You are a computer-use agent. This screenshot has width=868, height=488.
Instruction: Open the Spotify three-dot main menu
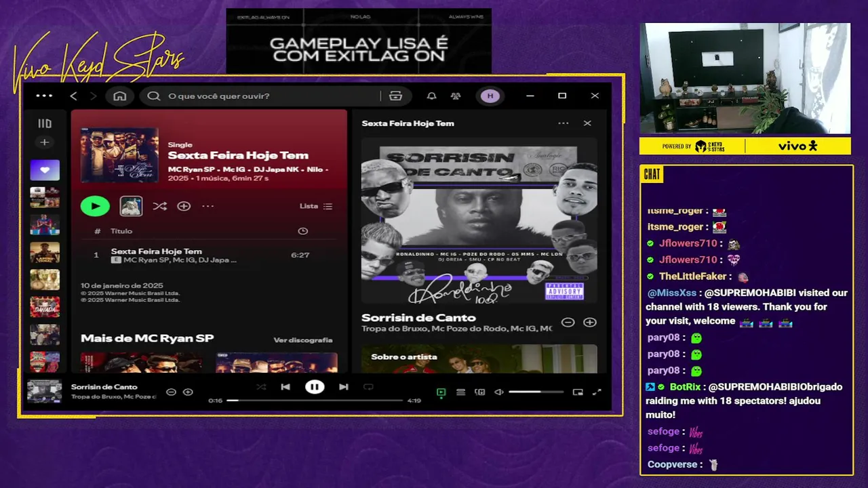(44, 96)
